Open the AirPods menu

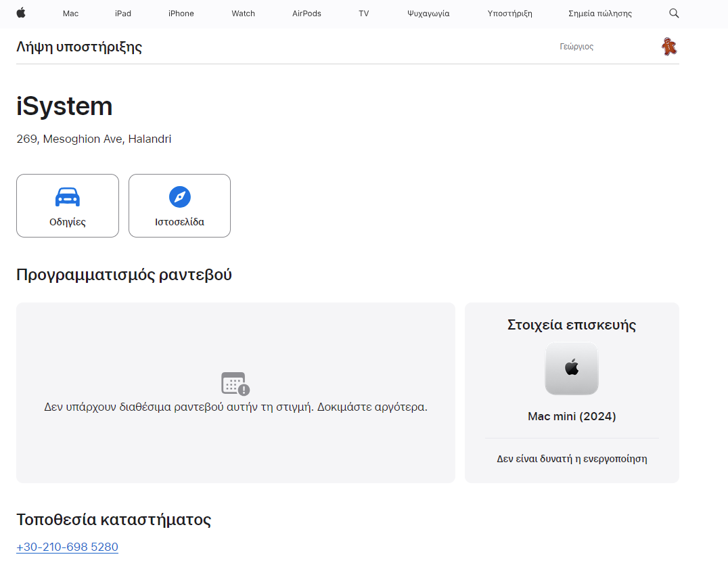pos(306,14)
